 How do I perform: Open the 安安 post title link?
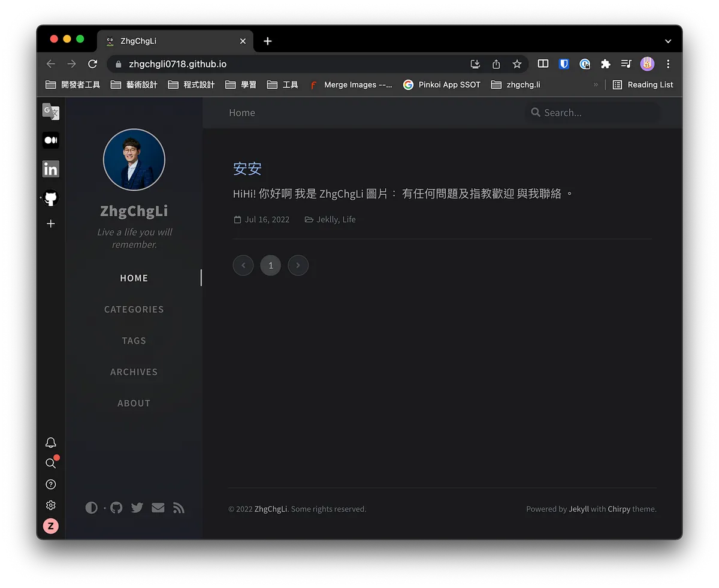[x=247, y=168]
